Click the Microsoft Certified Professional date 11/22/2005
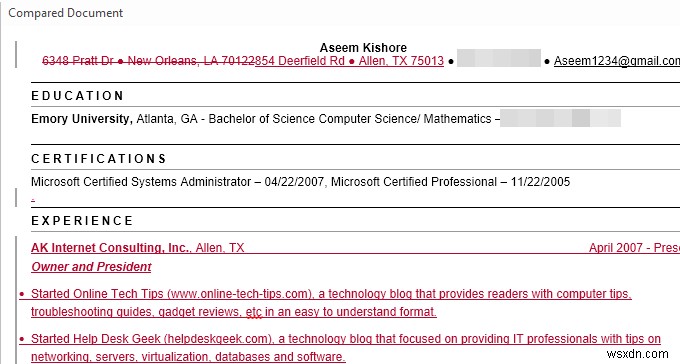 [540, 182]
